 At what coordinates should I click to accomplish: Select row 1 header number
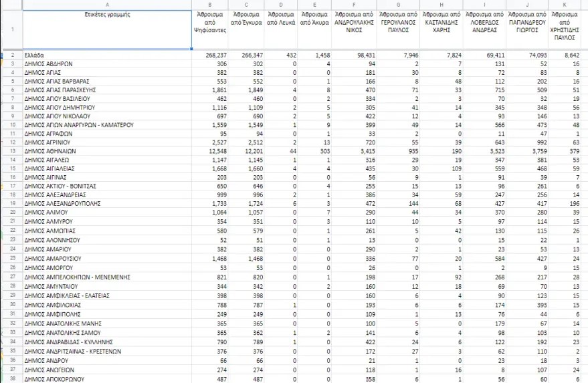[11, 29]
